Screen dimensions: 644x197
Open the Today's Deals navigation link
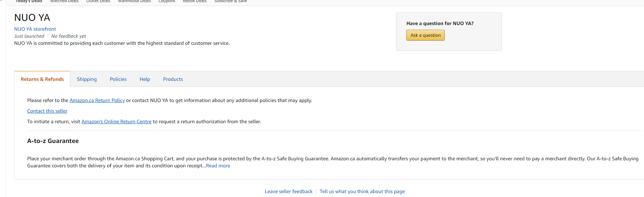click(29, 1)
